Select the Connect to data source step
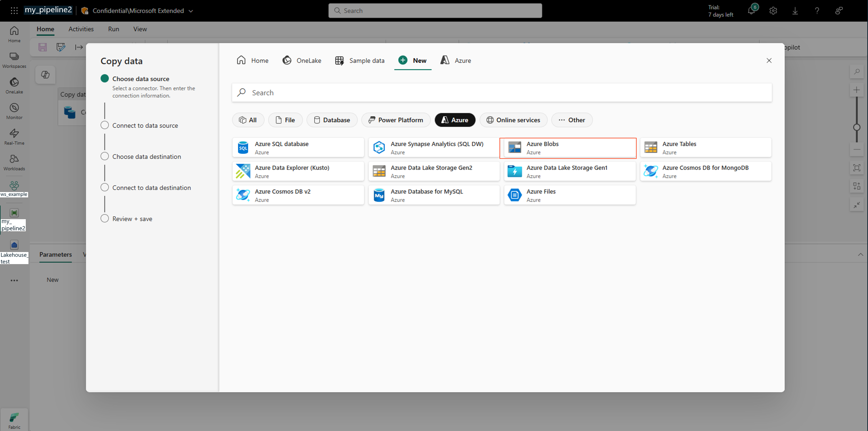This screenshot has width=868, height=431. click(145, 125)
